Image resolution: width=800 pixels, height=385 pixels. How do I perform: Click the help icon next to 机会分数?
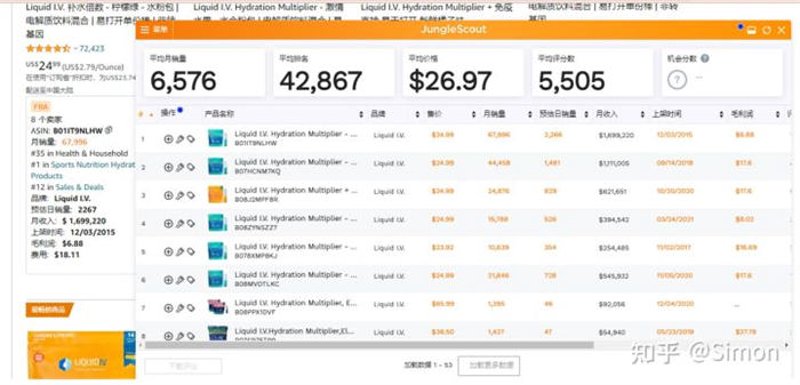[705, 59]
